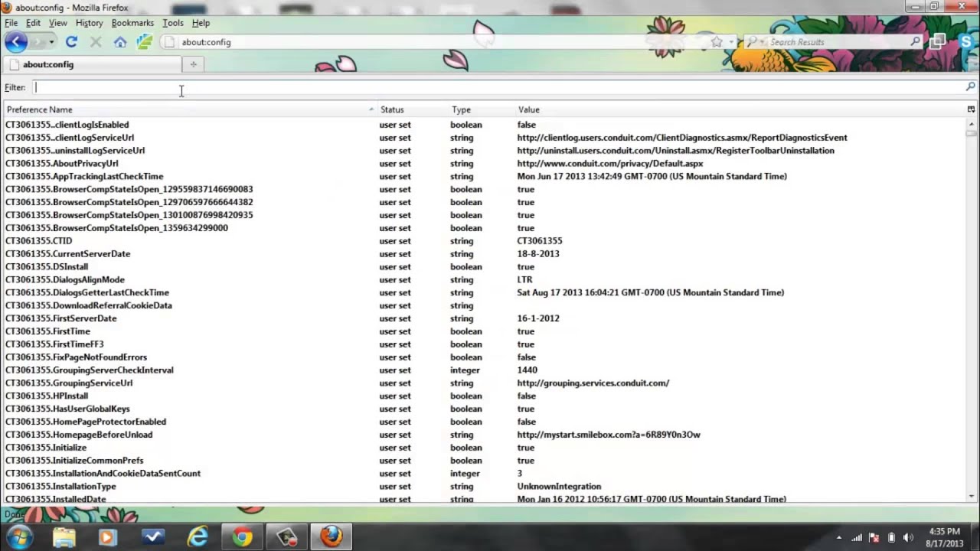Show hidden tray icons arrow
Viewport: 980px width, 551px height.
tap(839, 538)
